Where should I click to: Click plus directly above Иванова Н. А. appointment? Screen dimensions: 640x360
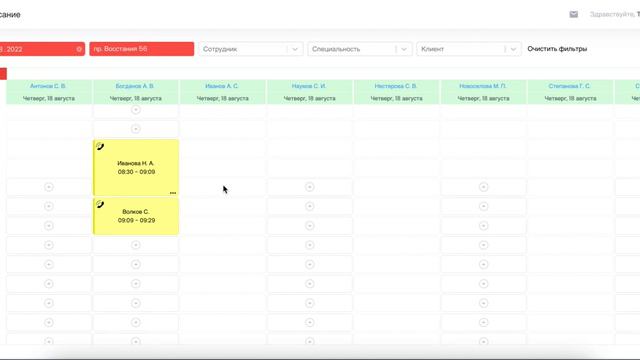(x=136, y=129)
